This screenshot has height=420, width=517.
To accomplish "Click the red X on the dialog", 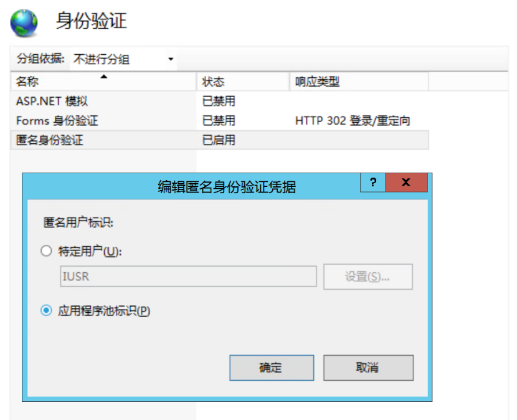I will [x=406, y=183].
